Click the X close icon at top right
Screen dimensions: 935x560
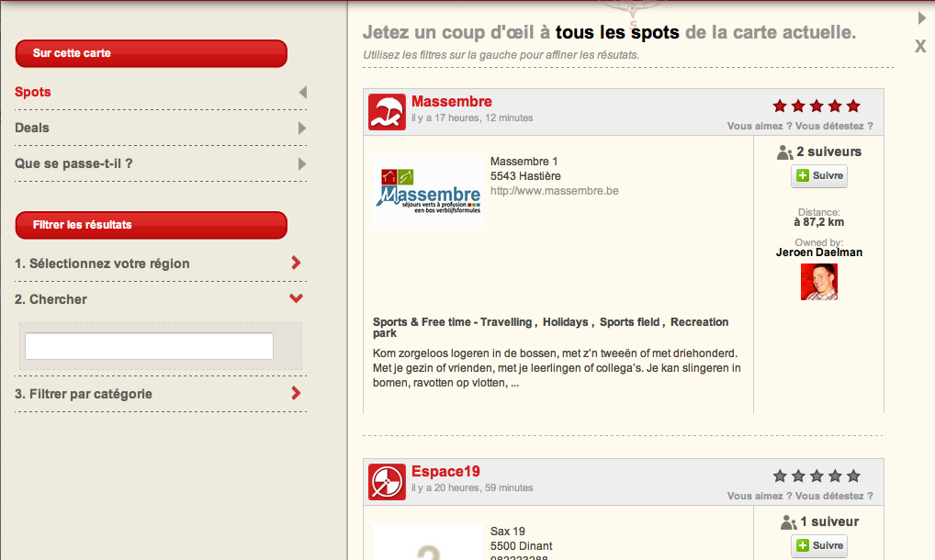pos(920,46)
